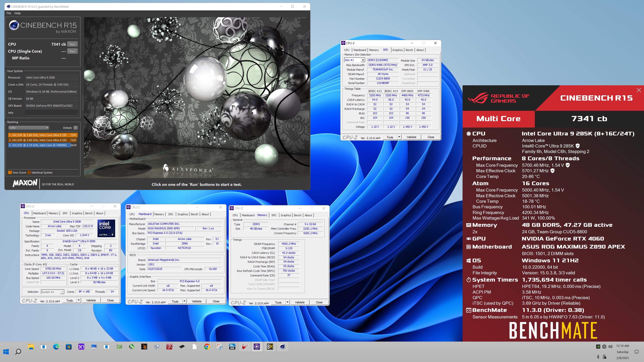Expand Tools arrow in CPU-Z CPU window
The width and height of the screenshot is (644, 362).
tap(78, 300)
